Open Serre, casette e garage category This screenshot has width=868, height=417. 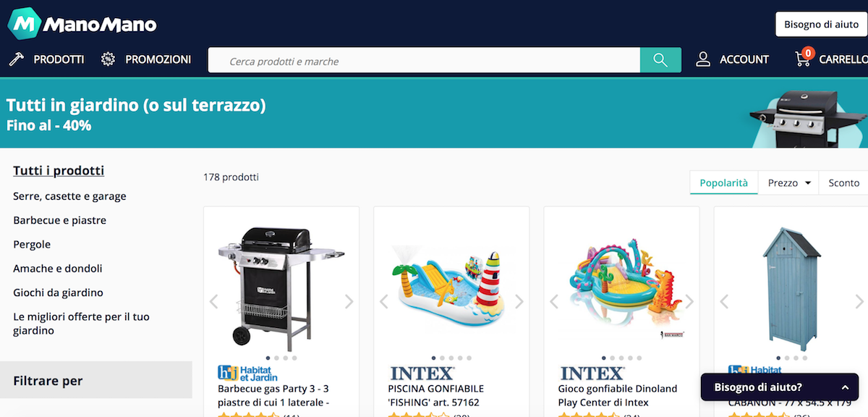tap(69, 196)
